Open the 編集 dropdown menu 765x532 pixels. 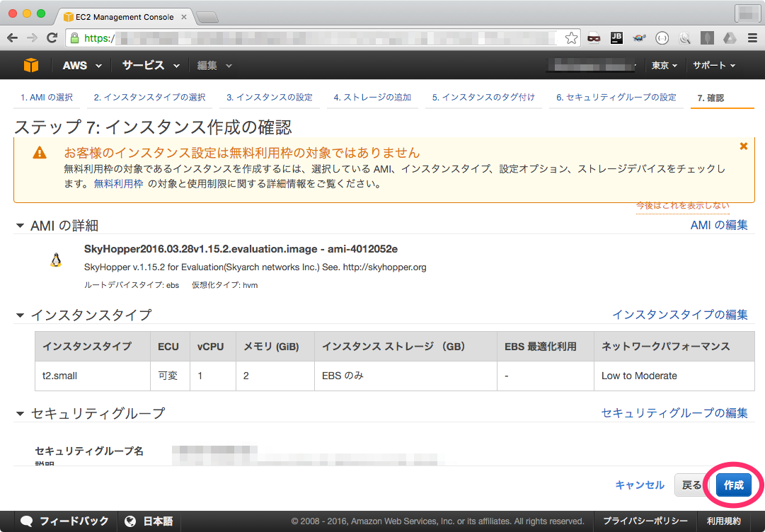pyautogui.click(x=214, y=65)
